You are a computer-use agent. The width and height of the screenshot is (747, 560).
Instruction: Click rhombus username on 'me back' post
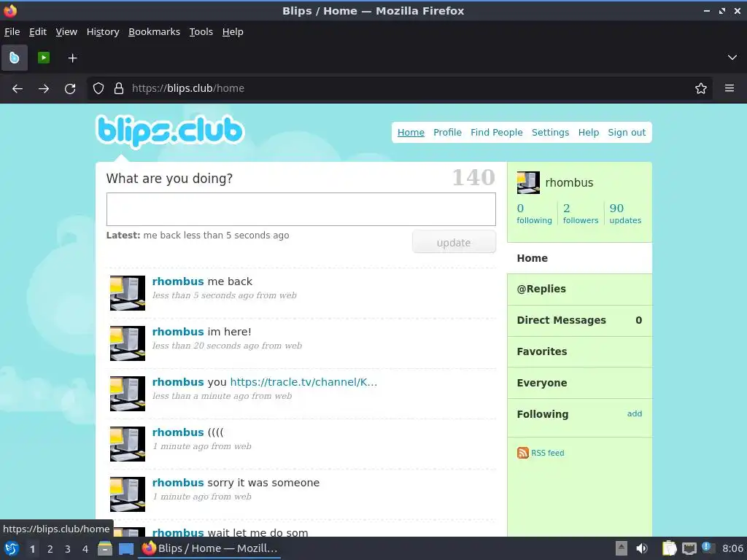point(178,281)
